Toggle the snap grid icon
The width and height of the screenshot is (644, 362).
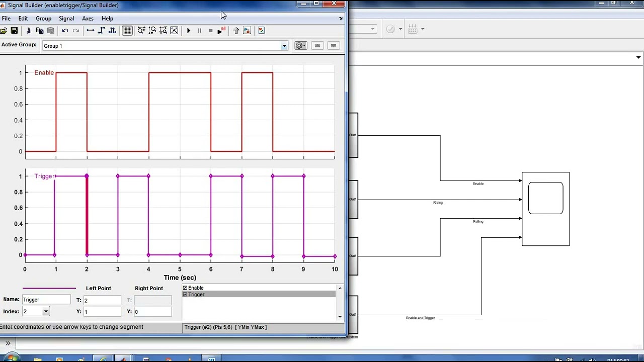pyautogui.click(x=127, y=31)
